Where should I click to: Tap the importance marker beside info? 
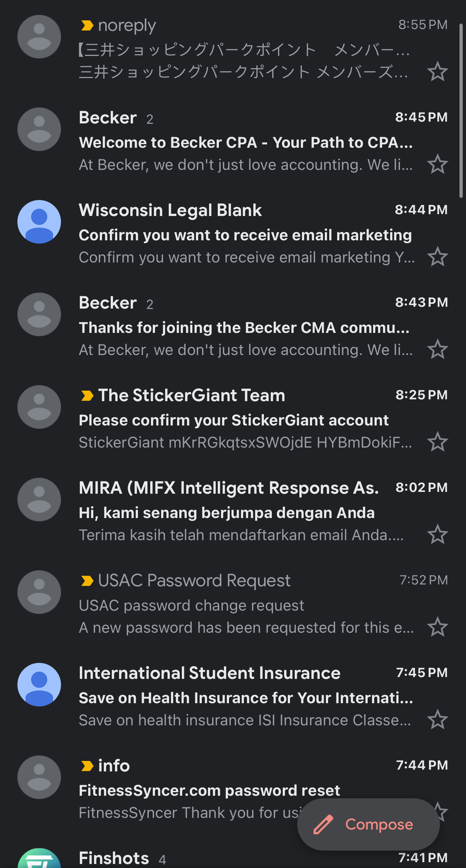(x=87, y=766)
